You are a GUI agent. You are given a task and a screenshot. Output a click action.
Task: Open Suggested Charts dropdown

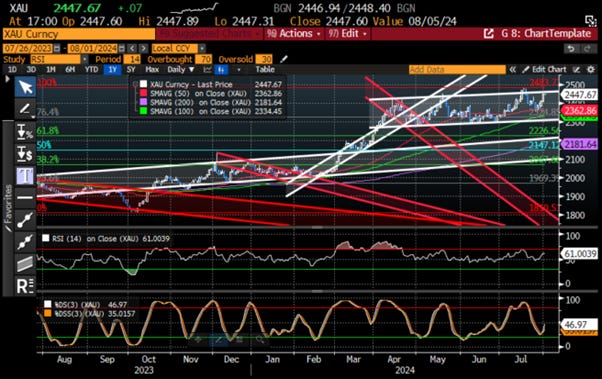210,34
